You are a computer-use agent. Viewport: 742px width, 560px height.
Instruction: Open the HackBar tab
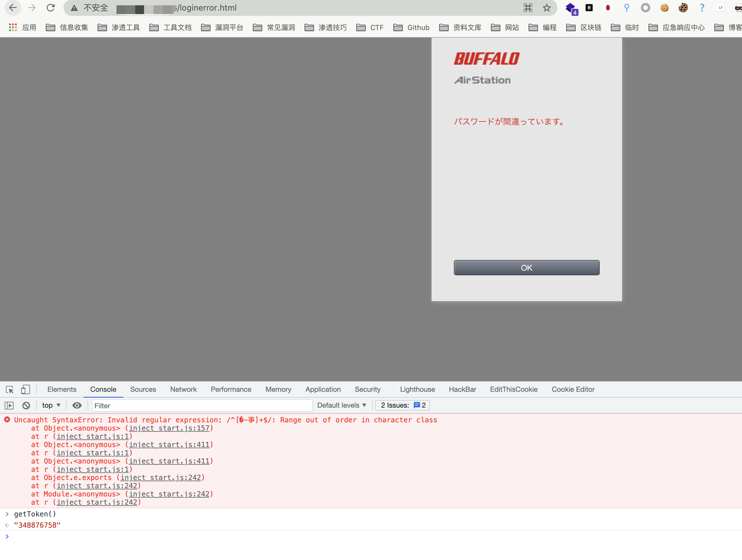tap(462, 389)
